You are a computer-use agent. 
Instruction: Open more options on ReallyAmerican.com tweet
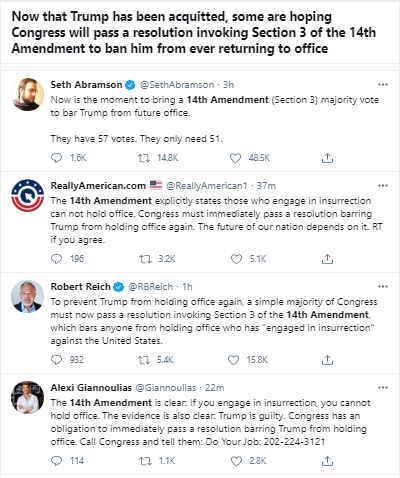(x=383, y=186)
